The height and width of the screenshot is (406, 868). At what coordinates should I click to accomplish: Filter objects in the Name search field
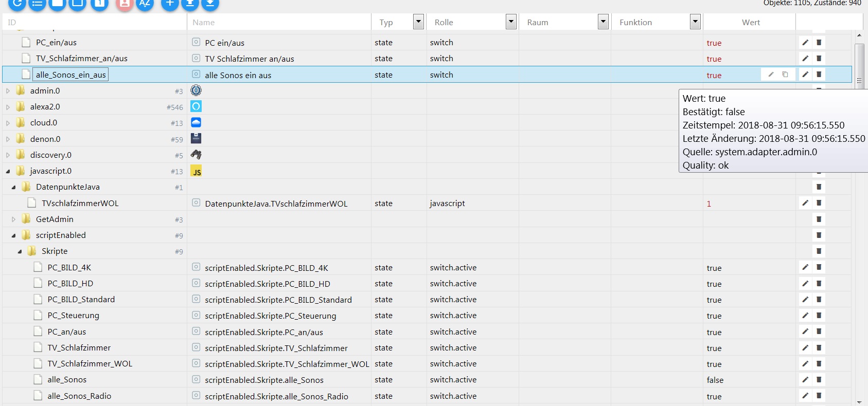pos(279,22)
